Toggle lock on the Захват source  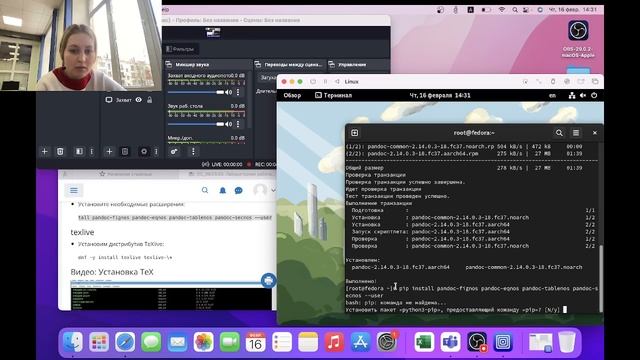tap(150, 100)
